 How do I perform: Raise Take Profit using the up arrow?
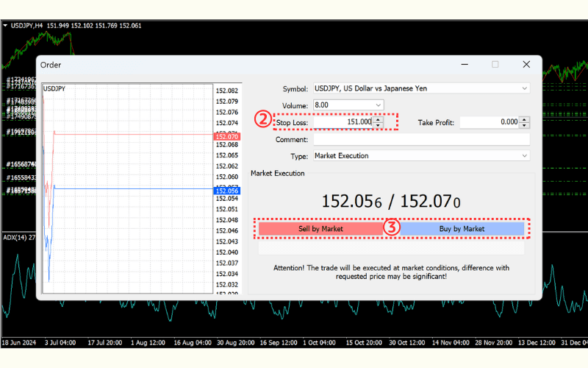tap(524, 119)
